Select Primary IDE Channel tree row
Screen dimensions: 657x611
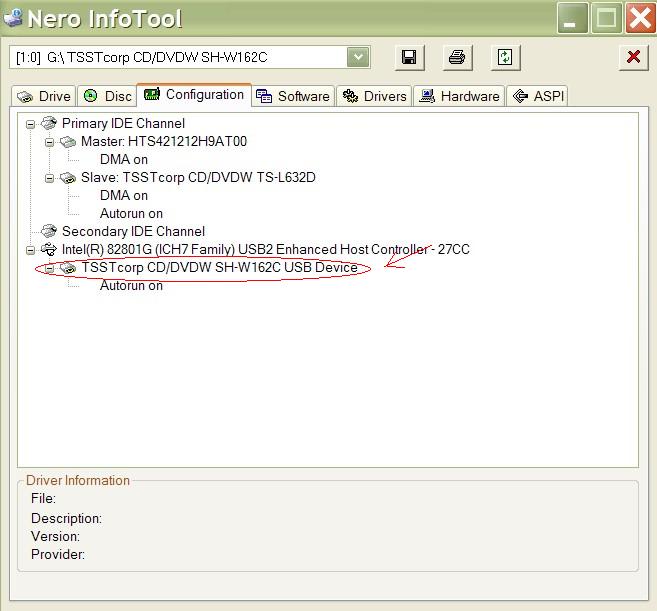click(123, 123)
